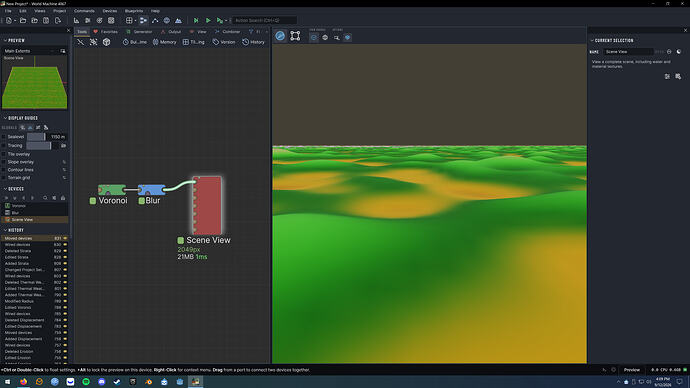
Task: Click the Voronoi device node in the graph
Action: coord(112,190)
